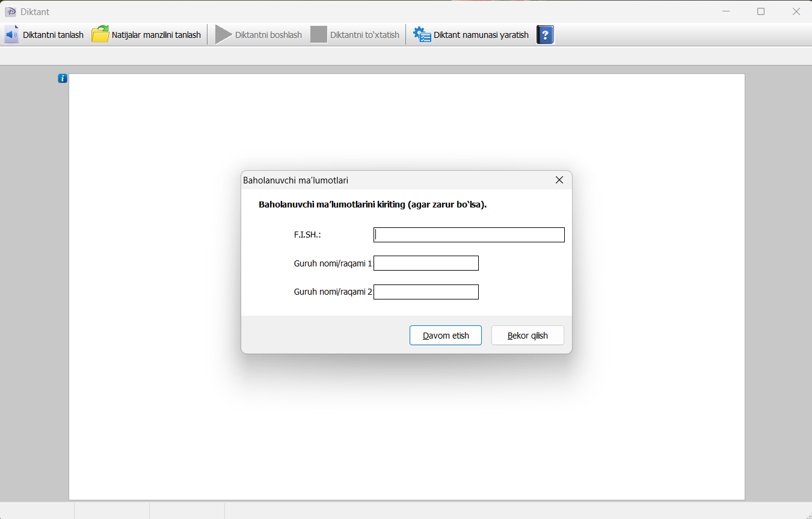The height and width of the screenshot is (519, 812).
Task: Click the Diktantni boshlash label
Action: tap(268, 35)
